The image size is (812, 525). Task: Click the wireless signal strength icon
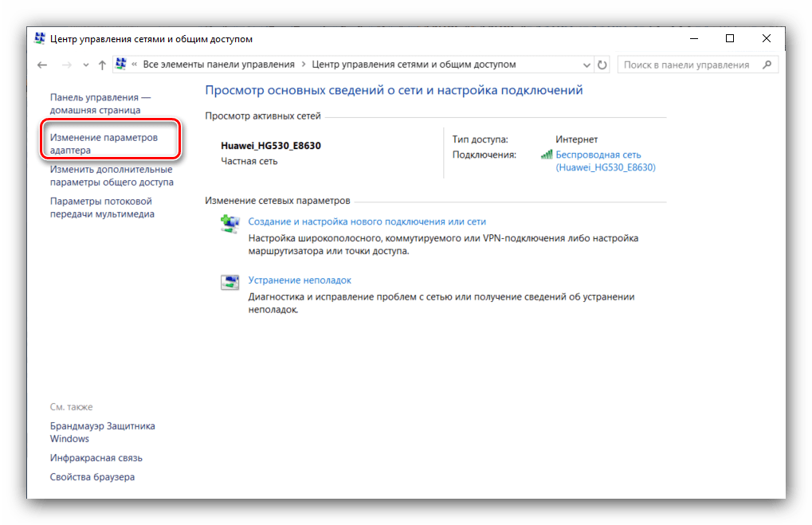pos(546,155)
